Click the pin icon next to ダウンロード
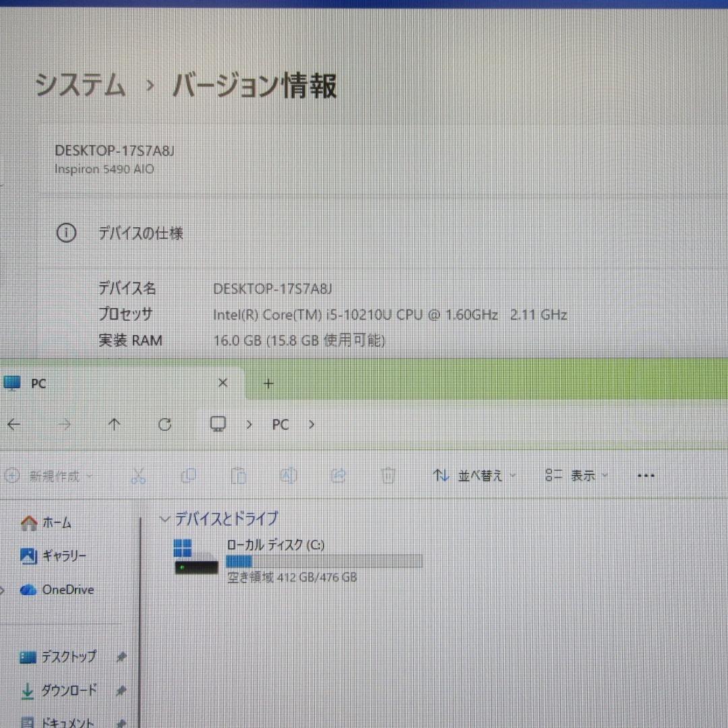Image resolution: width=728 pixels, height=728 pixels. 121,690
